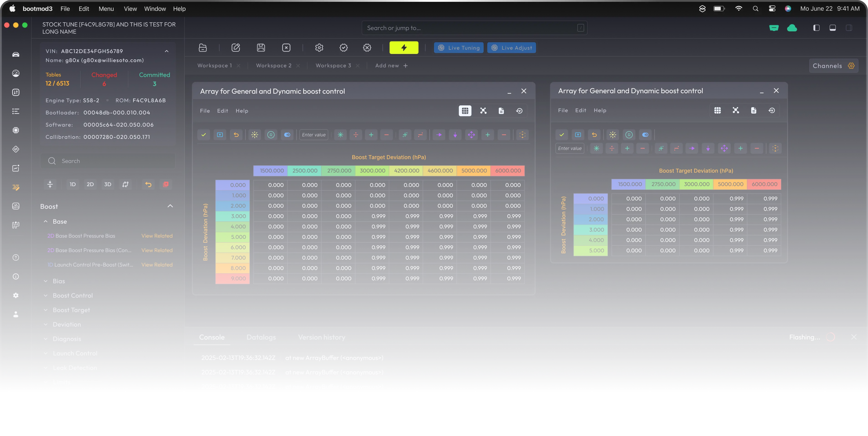This screenshot has width=868, height=436.
Task: Click the Live Adjust button
Action: 511,48
